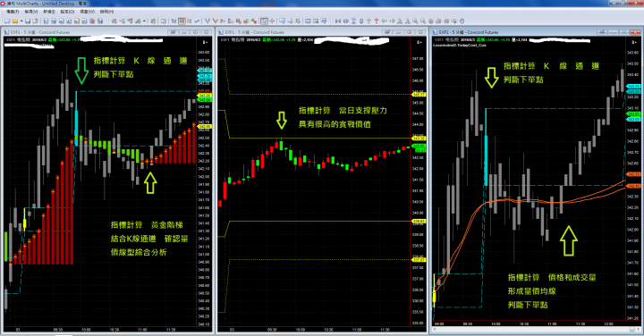
Task: Toggle the pressed pointer cursor mode icon
Action: click(x=264, y=21)
